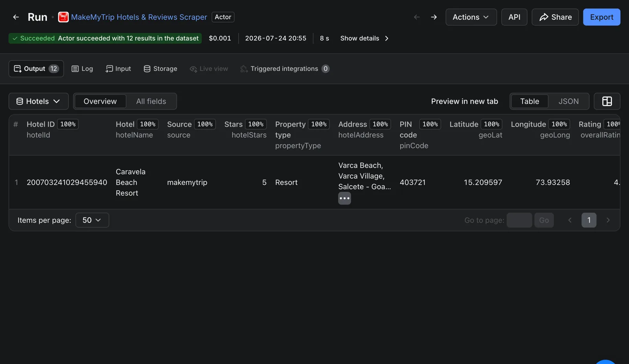Click the Source column header
The width and height of the screenshot is (629, 364).
pos(179,124)
